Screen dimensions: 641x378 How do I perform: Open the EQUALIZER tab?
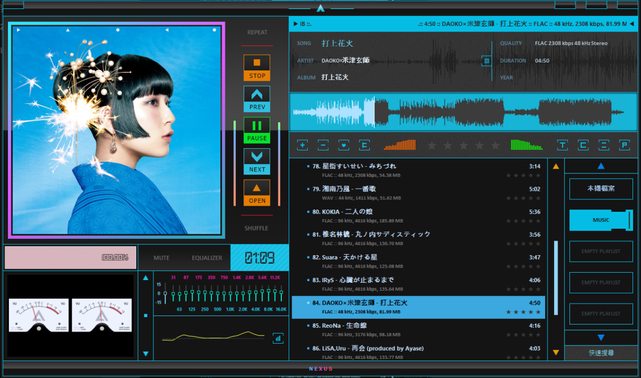pos(207,258)
